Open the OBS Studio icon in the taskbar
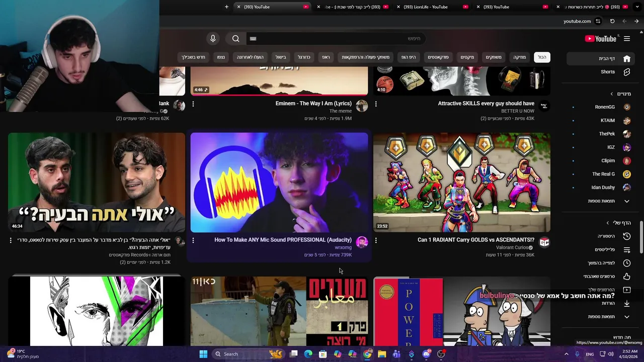Image resolution: width=644 pixels, height=362 pixels. click(441, 354)
